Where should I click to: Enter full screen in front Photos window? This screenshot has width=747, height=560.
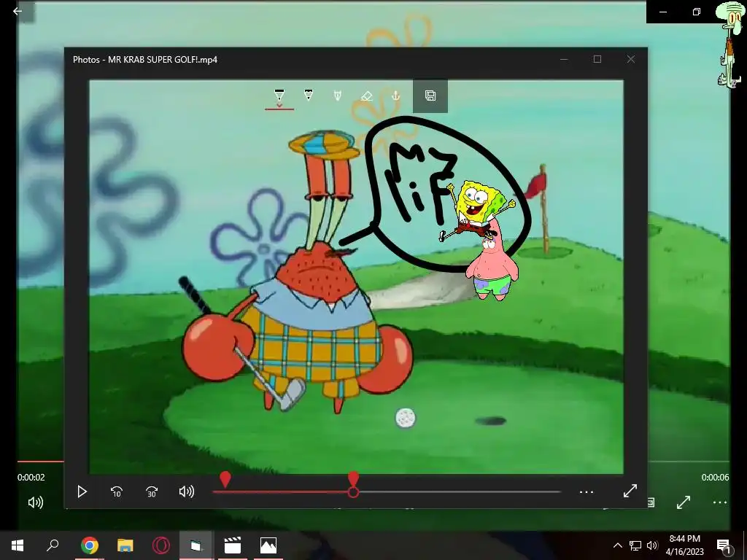[630, 491]
